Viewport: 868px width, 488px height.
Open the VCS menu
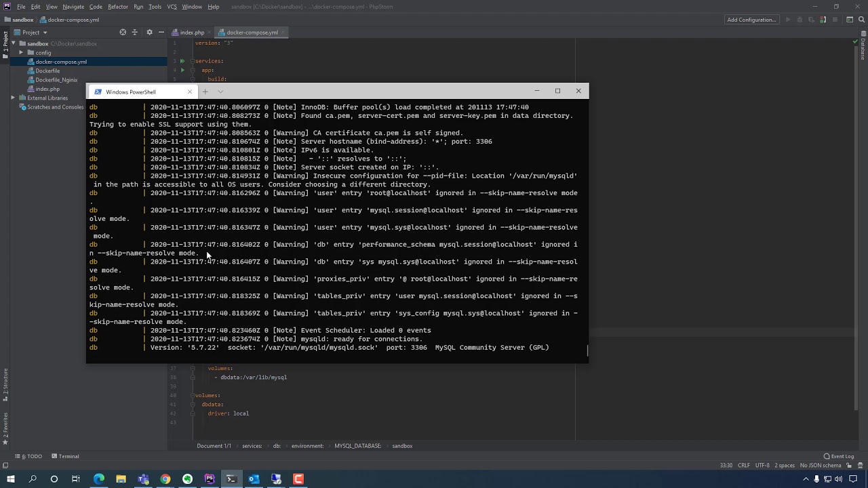point(172,7)
